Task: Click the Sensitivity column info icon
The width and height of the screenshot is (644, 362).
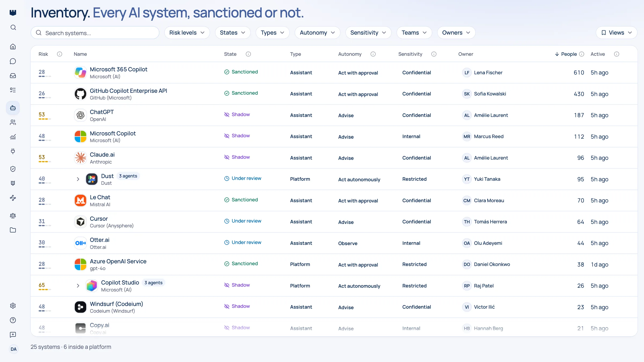Action: pyautogui.click(x=434, y=54)
